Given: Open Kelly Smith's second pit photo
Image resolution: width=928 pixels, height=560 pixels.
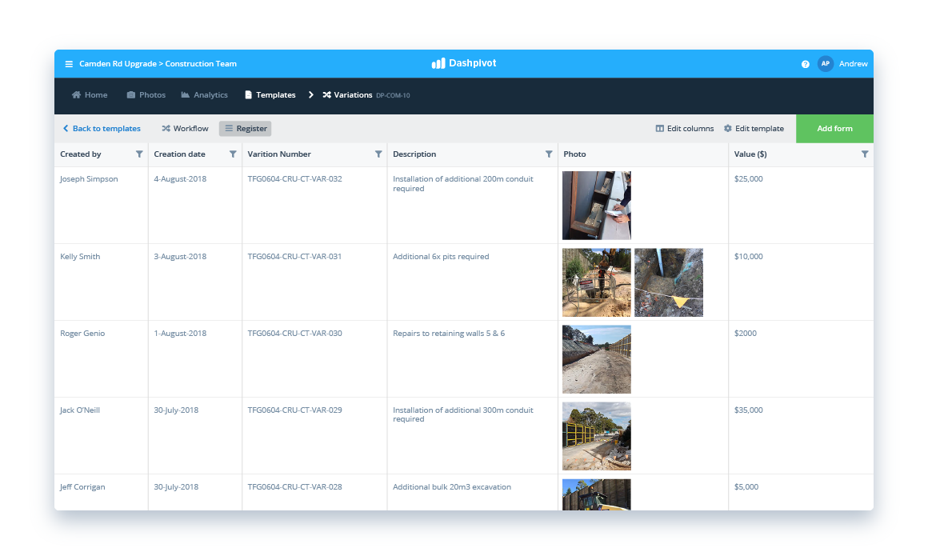Looking at the screenshot, I should point(669,282).
